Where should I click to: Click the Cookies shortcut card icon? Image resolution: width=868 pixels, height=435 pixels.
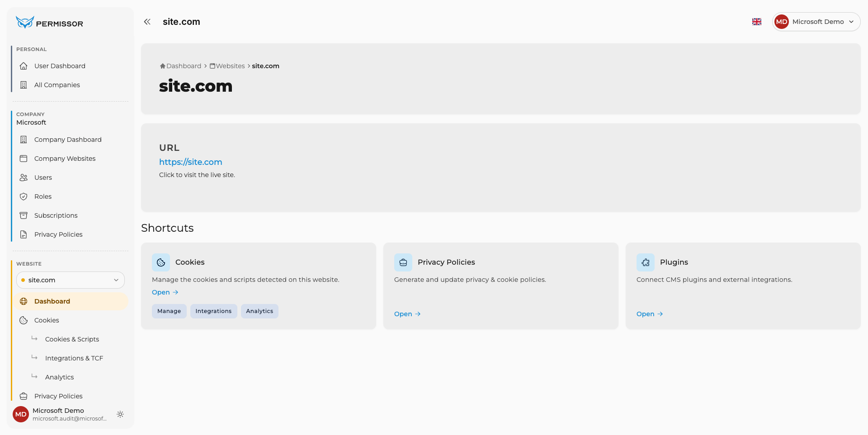tap(161, 262)
